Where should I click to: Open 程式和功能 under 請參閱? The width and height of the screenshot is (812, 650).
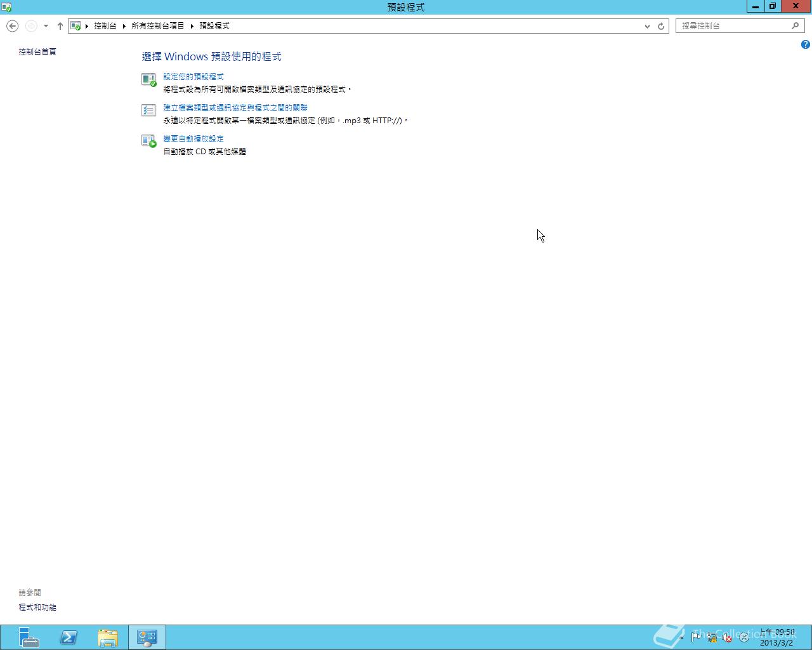click(37, 607)
